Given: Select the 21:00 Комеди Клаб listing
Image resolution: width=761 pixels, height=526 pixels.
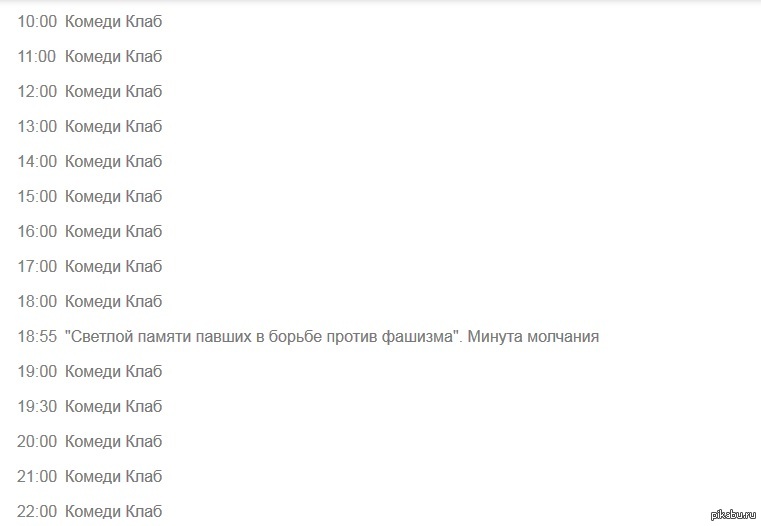Looking at the screenshot, I should click(90, 476).
